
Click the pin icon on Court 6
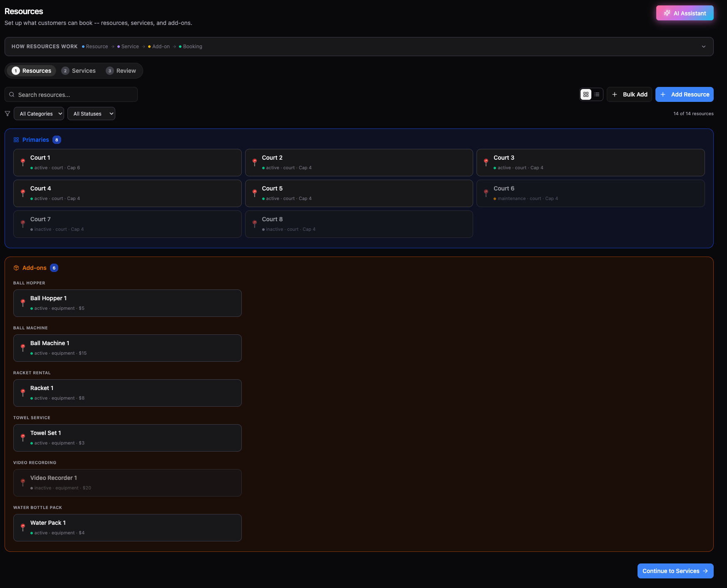click(486, 193)
